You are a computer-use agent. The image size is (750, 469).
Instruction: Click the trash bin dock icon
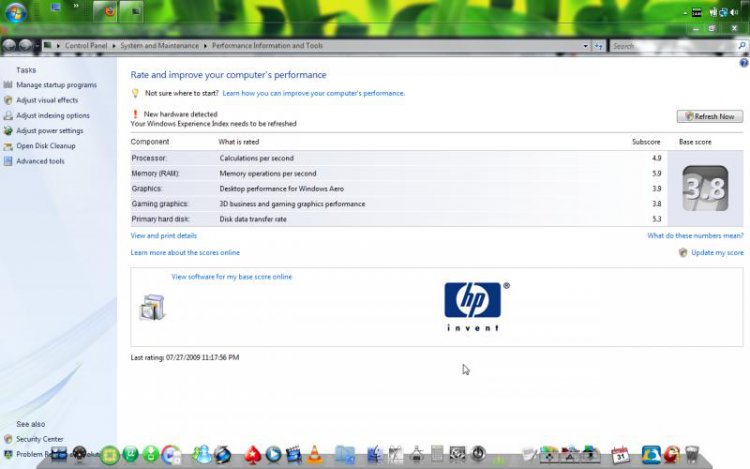[x=692, y=454]
